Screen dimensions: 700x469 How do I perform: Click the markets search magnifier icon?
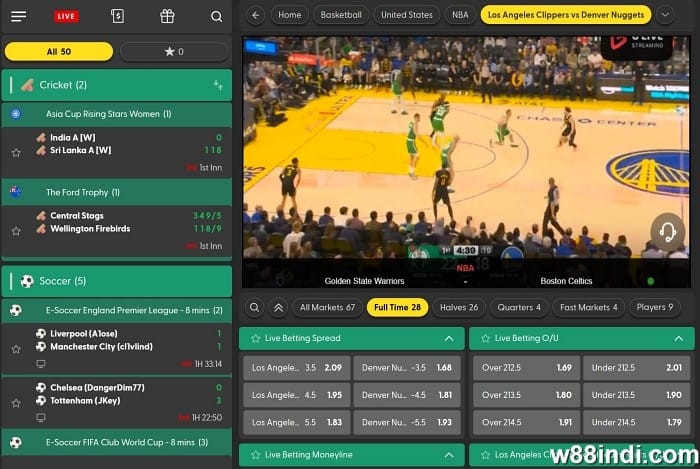pyautogui.click(x=254, y=307)
